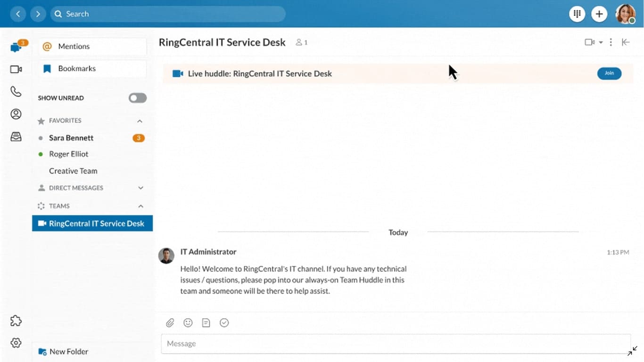Toggle Show Unread switch

pos(138,98)
